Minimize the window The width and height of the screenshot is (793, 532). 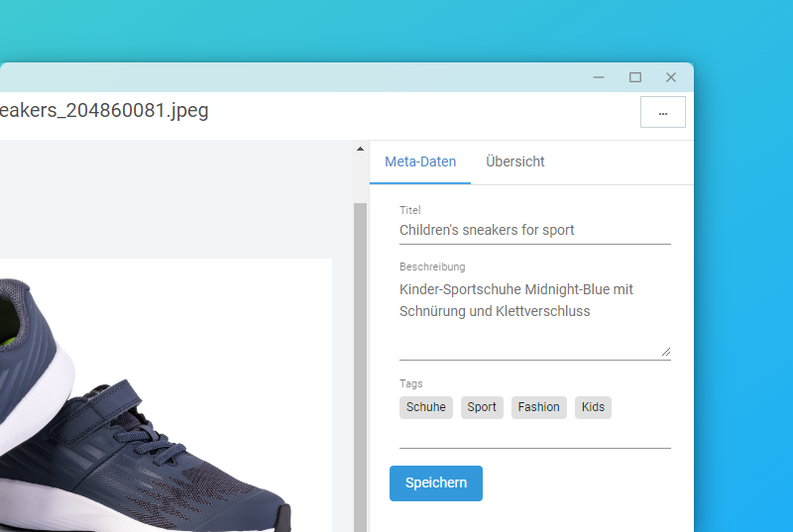599,77
